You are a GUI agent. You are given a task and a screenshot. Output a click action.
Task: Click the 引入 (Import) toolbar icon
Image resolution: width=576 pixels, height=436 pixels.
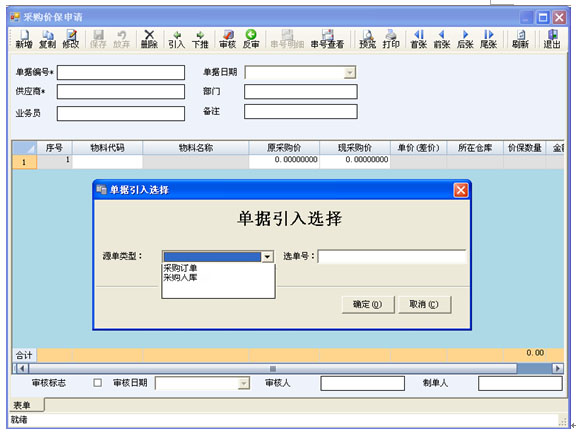click(177, 39)
